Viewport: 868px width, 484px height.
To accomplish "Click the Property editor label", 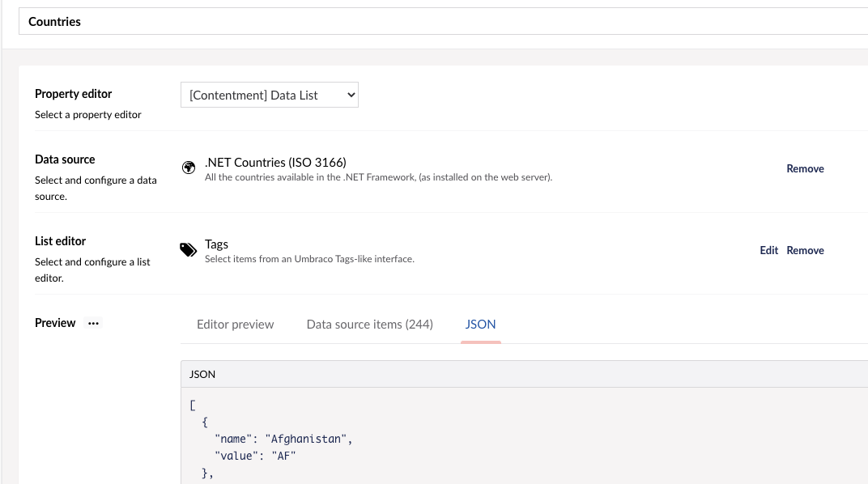I will tap(73, 93).
